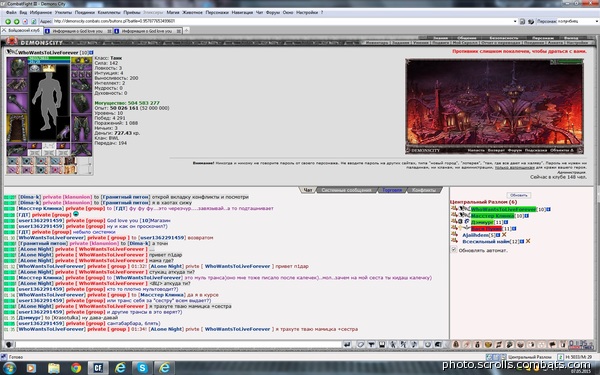Screen dimensions: 600x375
Task: Click the chat message input field
Action: tap(178, 344)
